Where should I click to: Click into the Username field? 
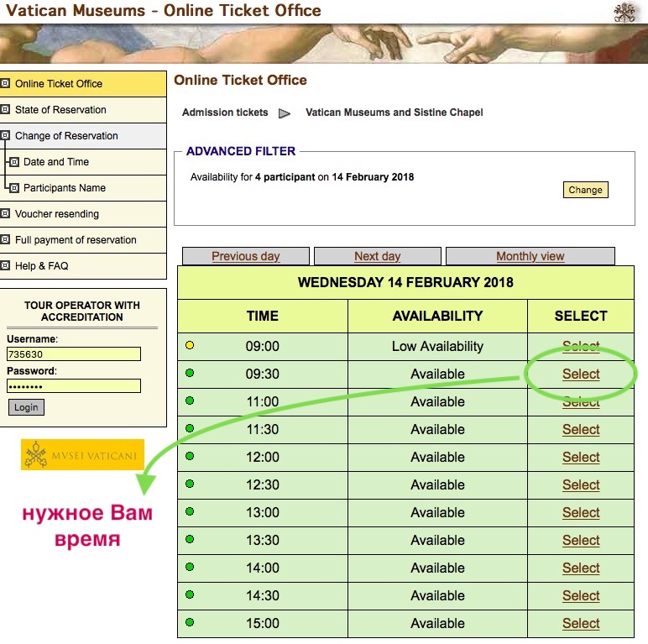pos(74,354)
